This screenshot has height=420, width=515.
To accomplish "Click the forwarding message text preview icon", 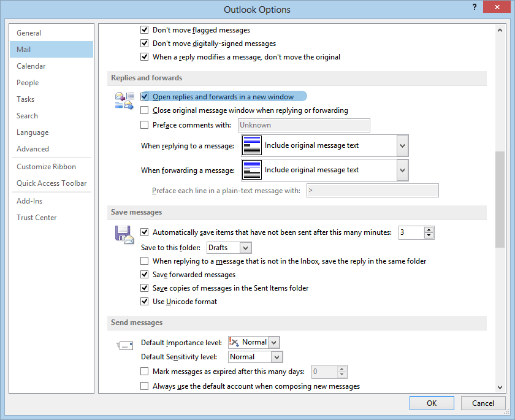I will pyautogui.click(x=253, y=170).
